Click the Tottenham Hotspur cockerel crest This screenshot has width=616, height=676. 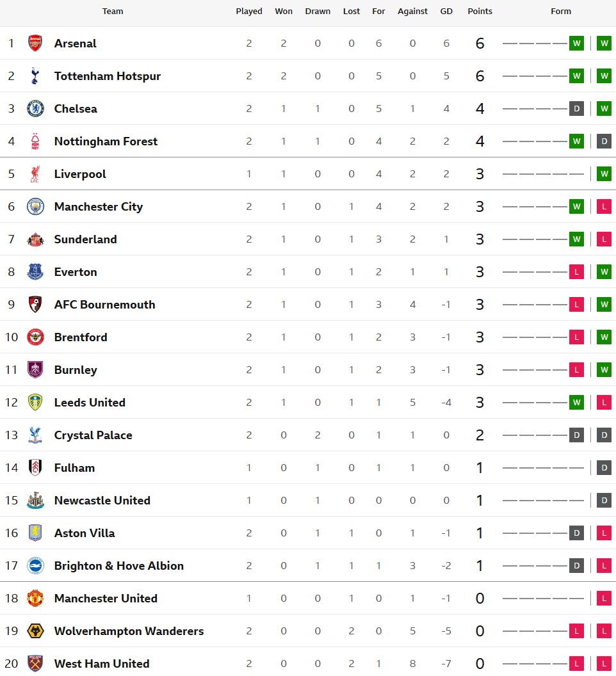click(x=35, y=76)
